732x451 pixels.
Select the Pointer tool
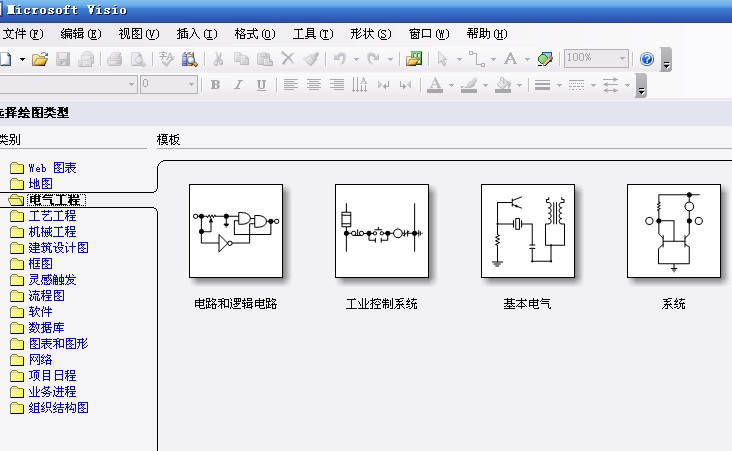coord(442,59)
